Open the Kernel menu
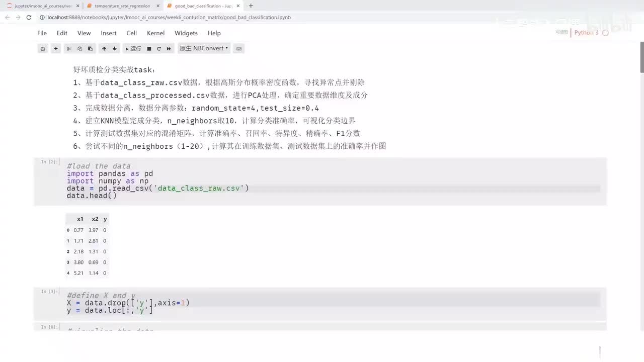Viewport: 644px width, 362px height. [x=156, y=33]
